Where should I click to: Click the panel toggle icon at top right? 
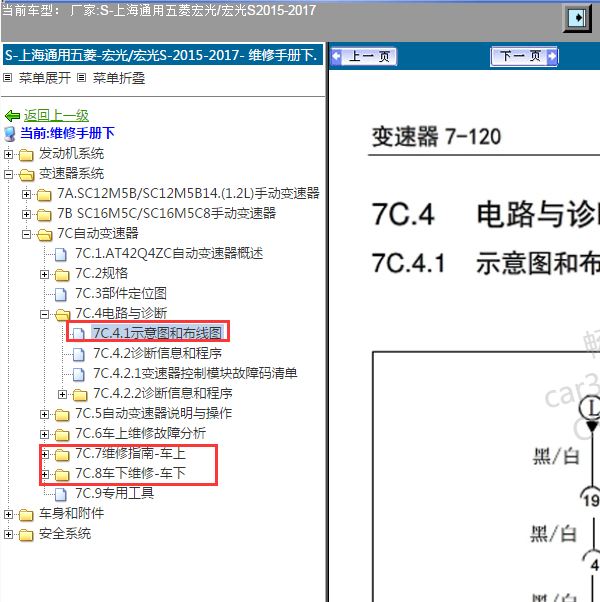(577, 18)
